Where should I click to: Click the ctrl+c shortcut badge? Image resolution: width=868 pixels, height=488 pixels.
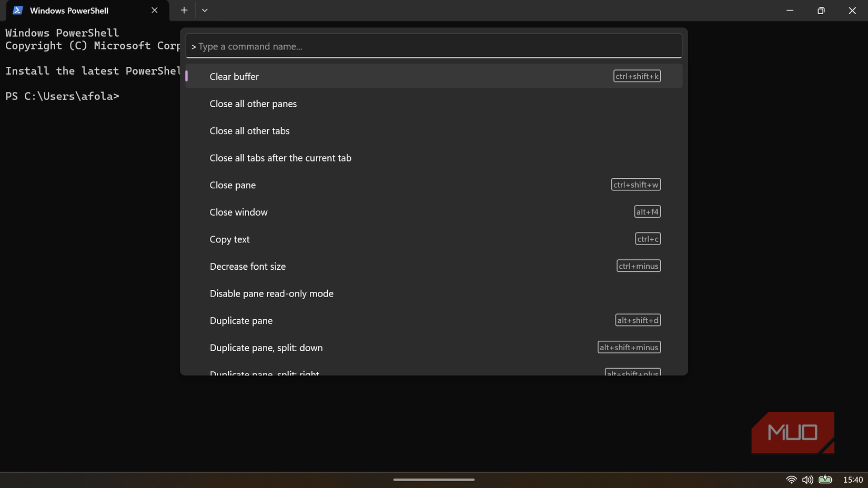648,239
